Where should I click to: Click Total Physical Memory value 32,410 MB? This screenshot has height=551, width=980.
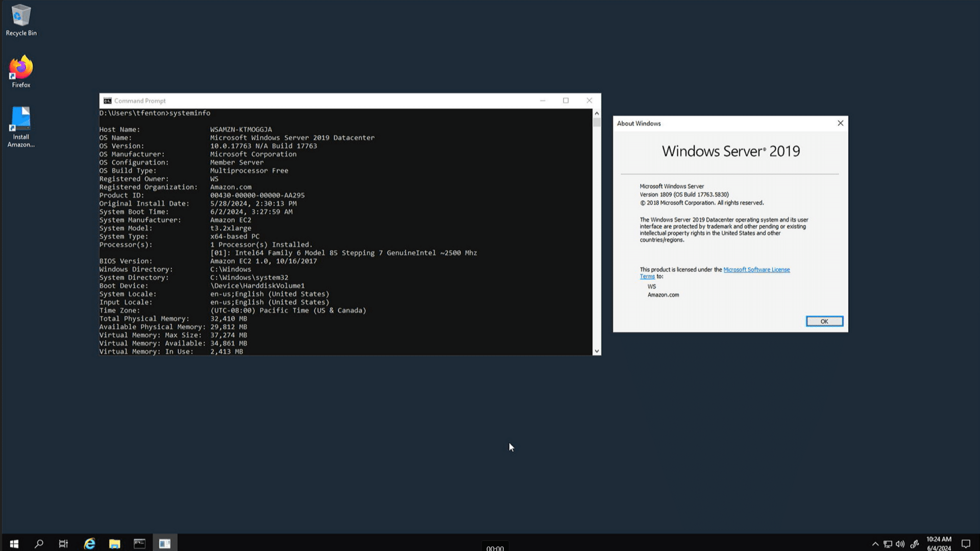229,319
